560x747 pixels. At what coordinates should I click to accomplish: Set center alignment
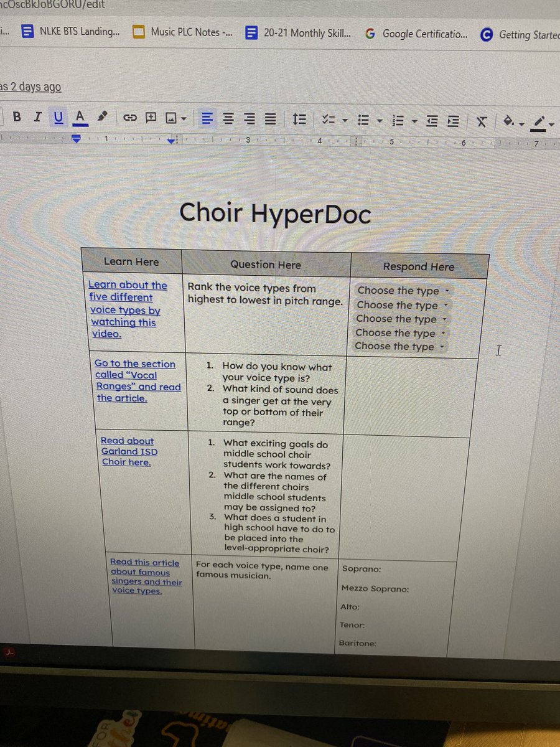(228, 118)
